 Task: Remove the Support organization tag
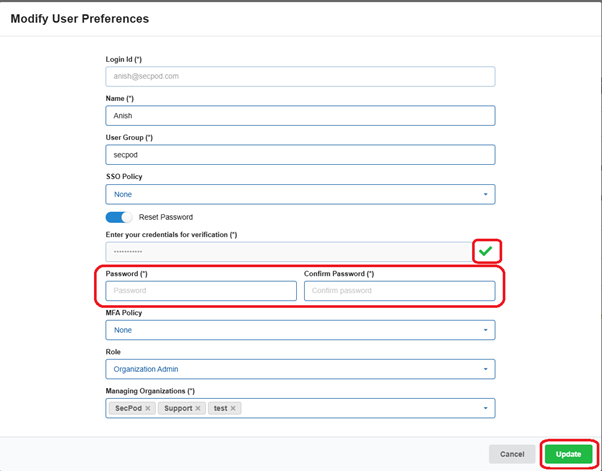[x=198, y=408]
